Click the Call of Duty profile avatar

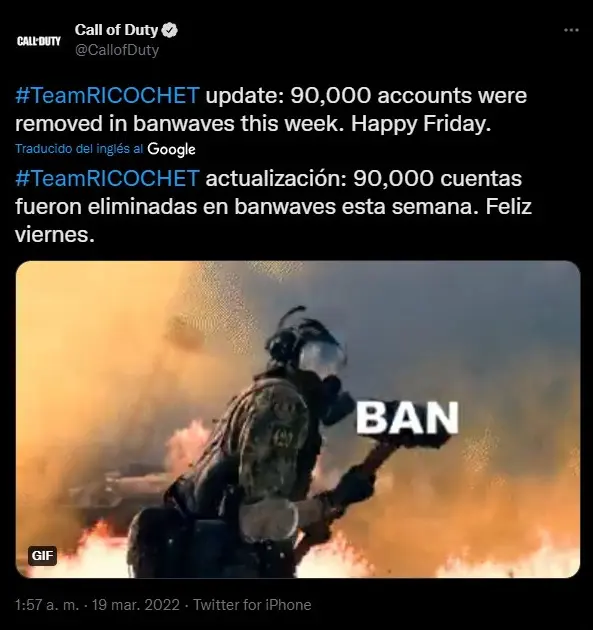click(39, 41)
